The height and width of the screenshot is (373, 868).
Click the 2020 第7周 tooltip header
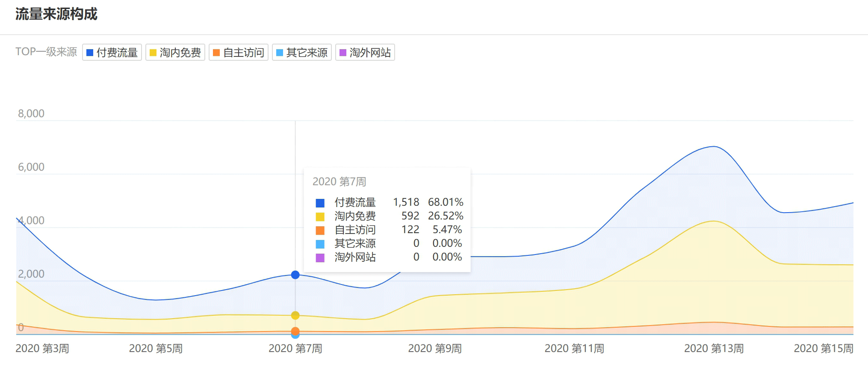[339, 182]
